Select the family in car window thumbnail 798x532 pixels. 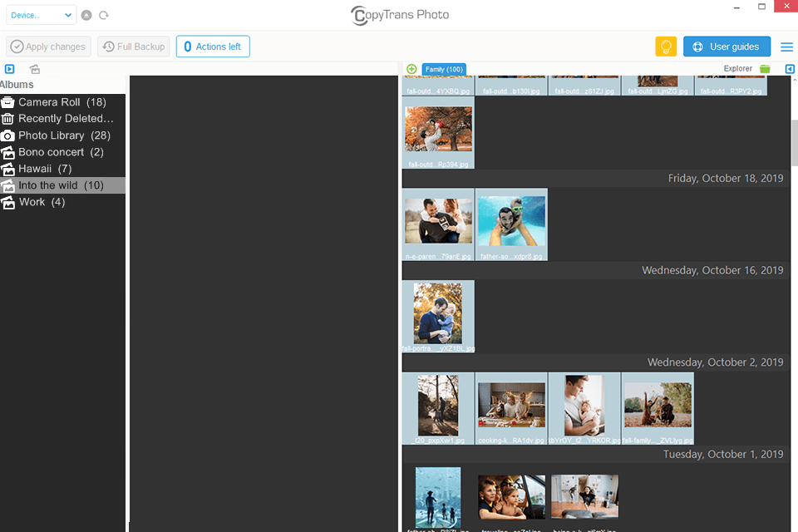pyautogui.click(x=511, y=498)
